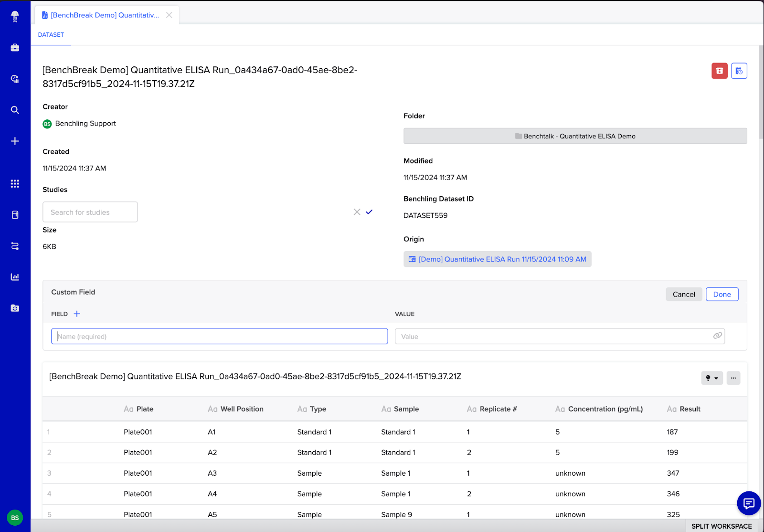
Task: Open the Demo Quantitative ELISA Run origin link
Action: click(x=502, y=259)
